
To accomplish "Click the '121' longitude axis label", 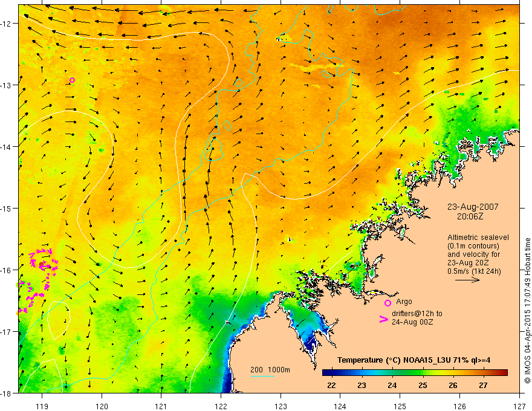I will (x=161, y=406).
